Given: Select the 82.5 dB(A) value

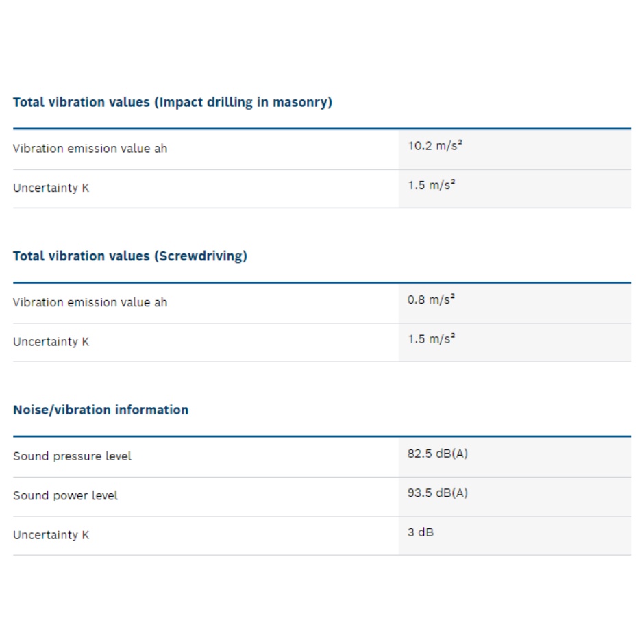Looking at the screenshot, I should coord(437,454).
